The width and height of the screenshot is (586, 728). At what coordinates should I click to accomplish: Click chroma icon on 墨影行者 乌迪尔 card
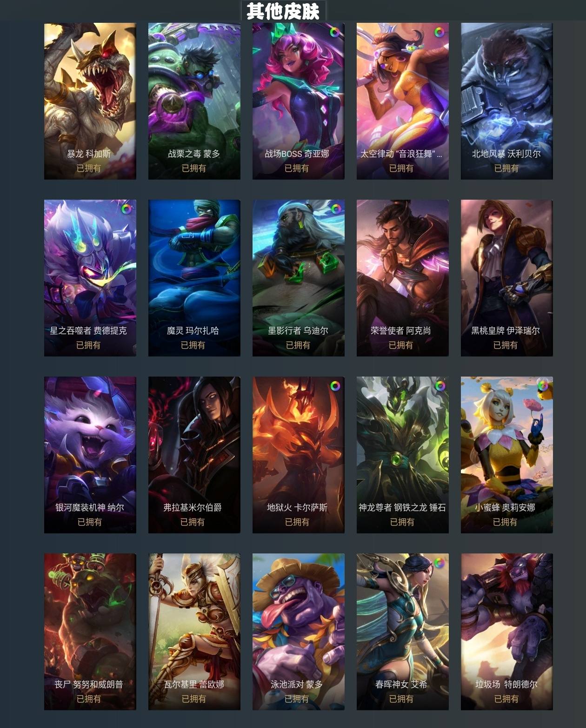(335, 209)
